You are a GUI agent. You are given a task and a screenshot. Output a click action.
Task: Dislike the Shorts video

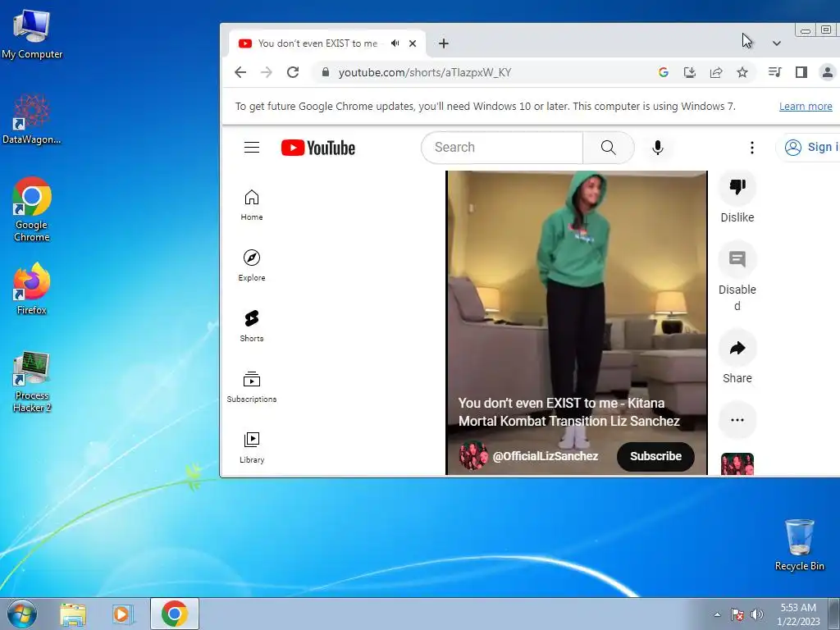(737, 187)
